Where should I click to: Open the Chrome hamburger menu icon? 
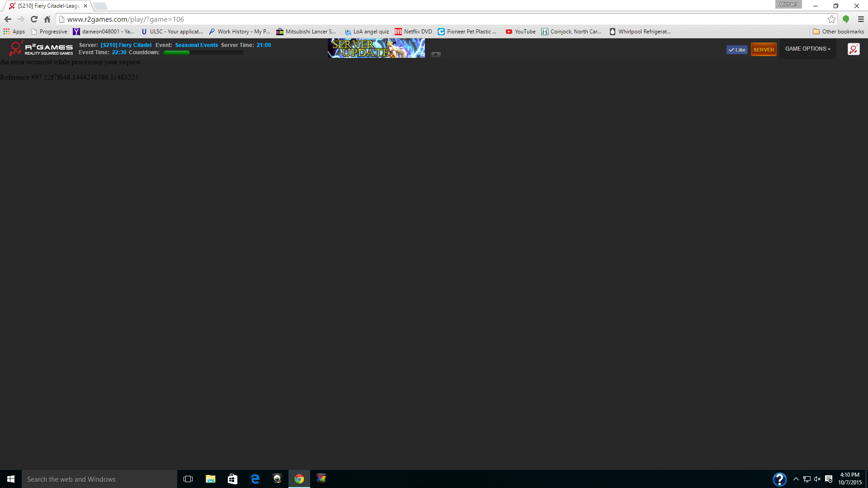coord(861,19)
